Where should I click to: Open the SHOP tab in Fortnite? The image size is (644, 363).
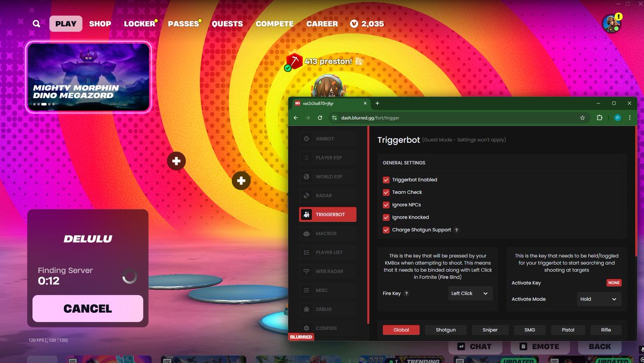[x=100, y=24]
